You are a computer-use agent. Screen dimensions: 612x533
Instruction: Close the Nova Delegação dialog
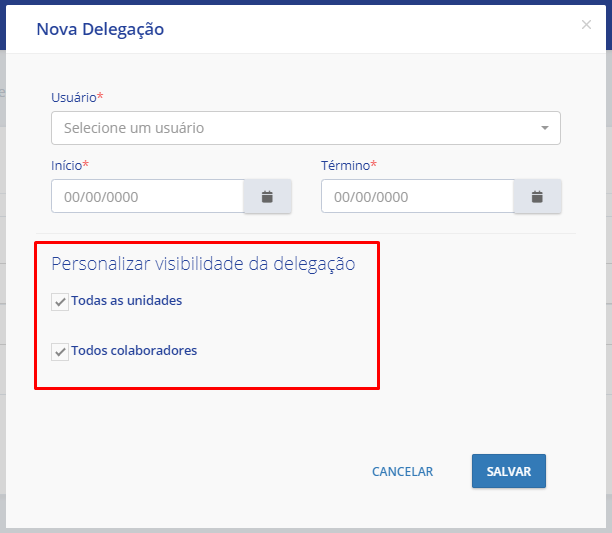click(x=586, y=25)
